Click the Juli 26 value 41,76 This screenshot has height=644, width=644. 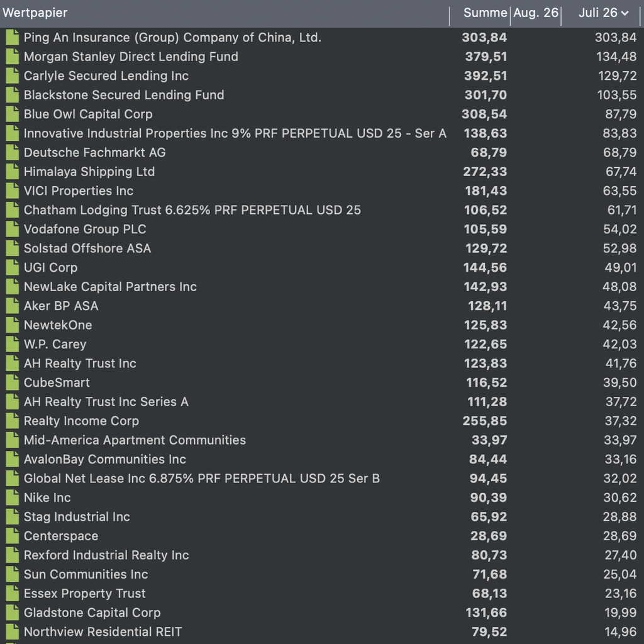click(621, 364)
